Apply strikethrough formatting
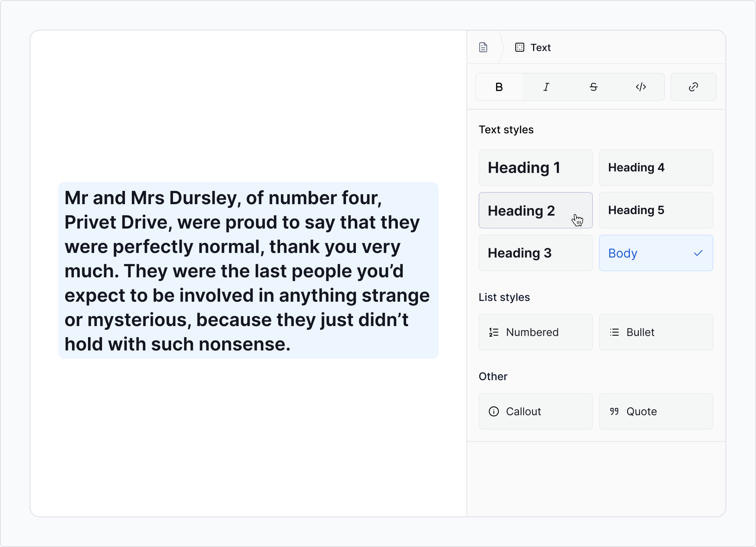Screen dimensions: 756x547 coord(593,87)
